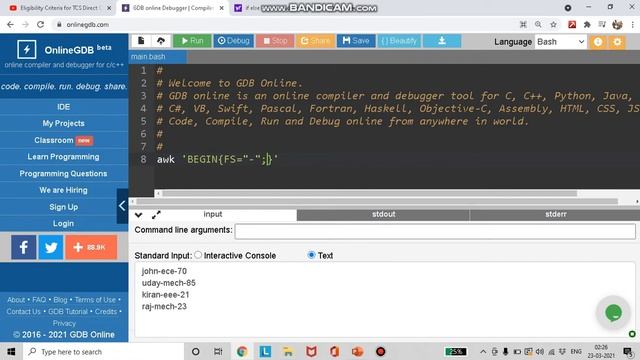Select the main.bash file tab
The image size is (640, 360).
click(149, 57)
